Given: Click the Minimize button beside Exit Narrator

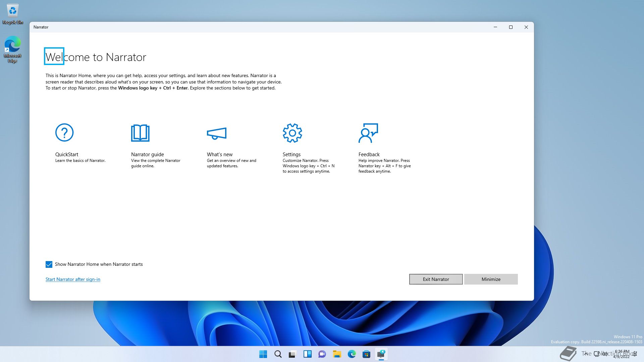Looking at the screenshot, I should click(491, 279).
